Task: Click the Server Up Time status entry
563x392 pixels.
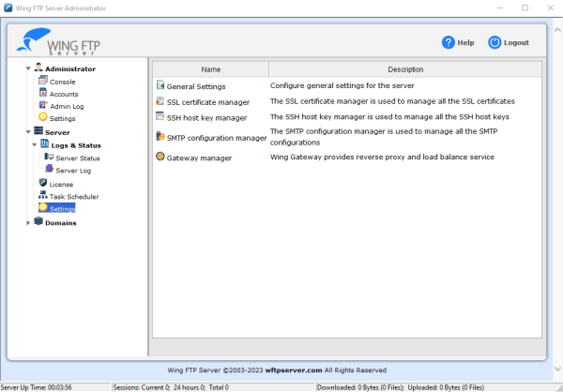Action: (x=36, y=387)
